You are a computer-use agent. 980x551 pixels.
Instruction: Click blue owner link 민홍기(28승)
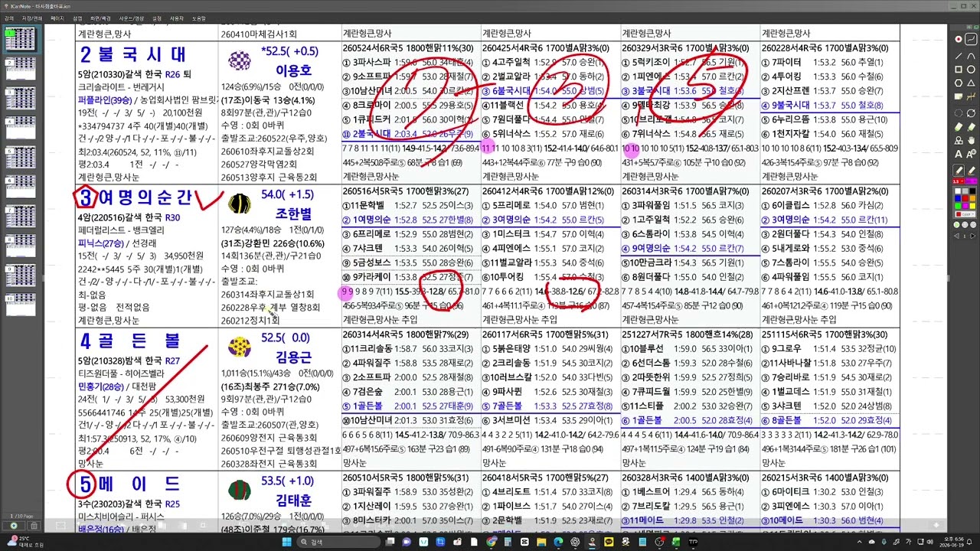coord(100,387)
